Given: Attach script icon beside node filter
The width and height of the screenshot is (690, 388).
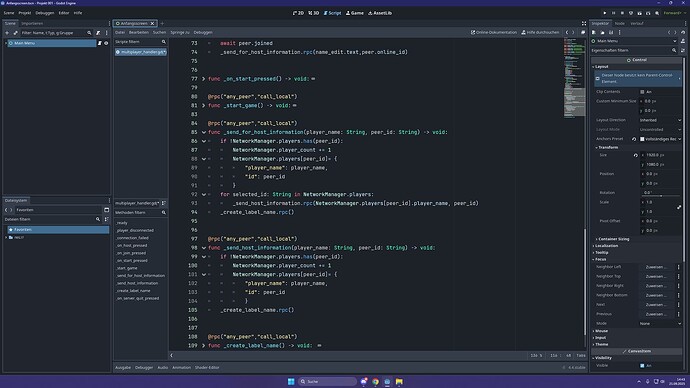Looking at the screenshot, I should tap(98, 33).
